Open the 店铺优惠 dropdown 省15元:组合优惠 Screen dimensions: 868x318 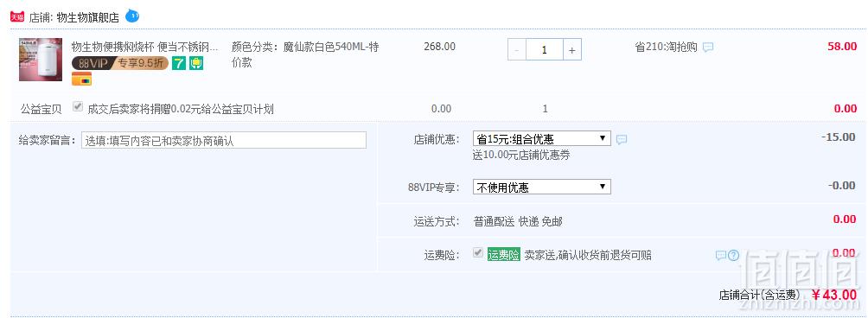pyautogui.click(x=542, y=139)
